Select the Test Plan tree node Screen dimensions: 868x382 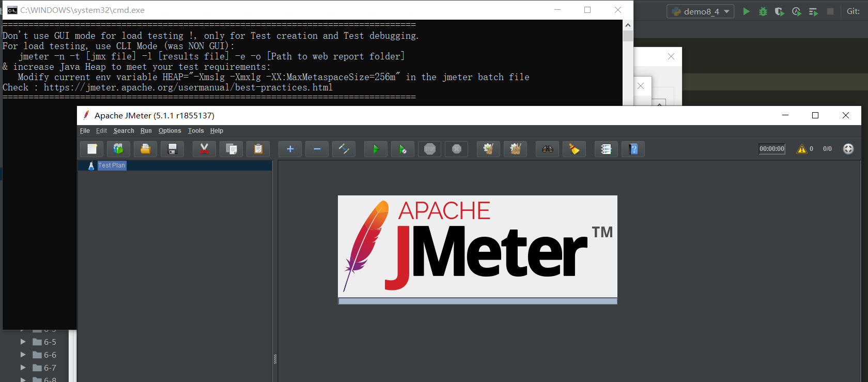[112, 165]
